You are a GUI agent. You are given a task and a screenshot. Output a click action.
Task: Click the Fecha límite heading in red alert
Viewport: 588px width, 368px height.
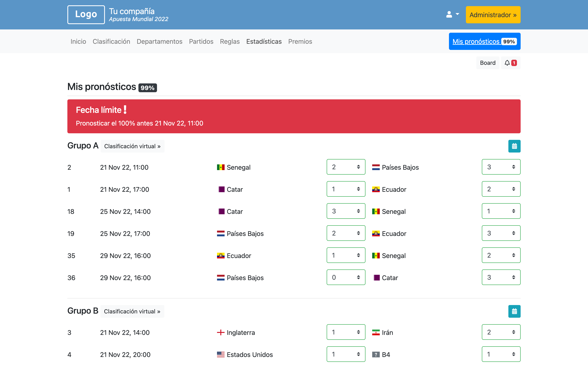[x=101, y=110]
